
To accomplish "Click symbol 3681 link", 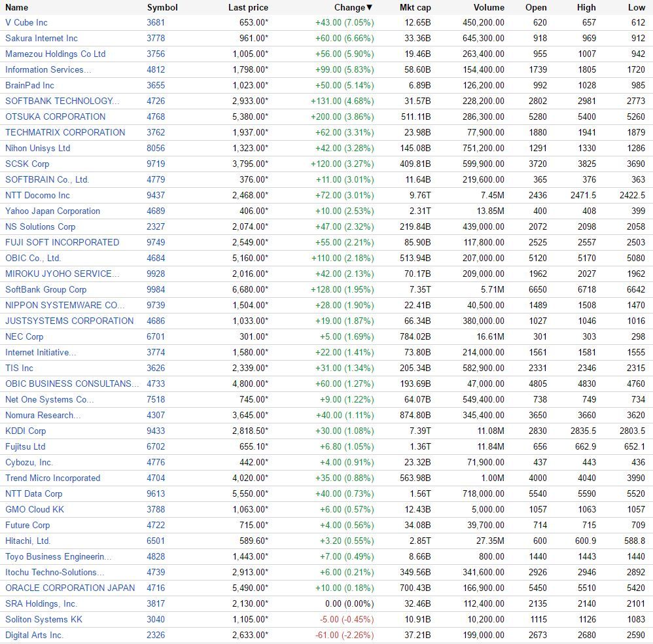I will (156, 22).
